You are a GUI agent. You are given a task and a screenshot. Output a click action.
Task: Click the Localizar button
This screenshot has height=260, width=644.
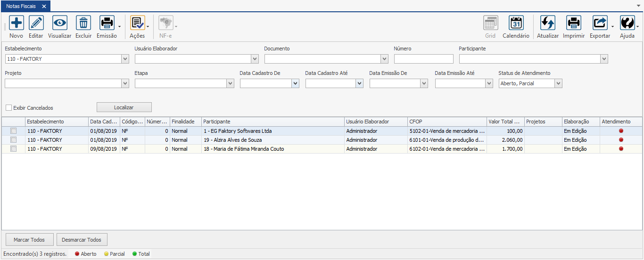click(x=124, y=107)
